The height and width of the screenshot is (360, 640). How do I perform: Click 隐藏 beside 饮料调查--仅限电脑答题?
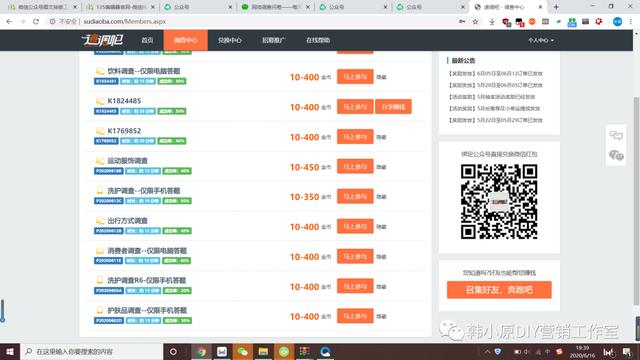(381, 77)
